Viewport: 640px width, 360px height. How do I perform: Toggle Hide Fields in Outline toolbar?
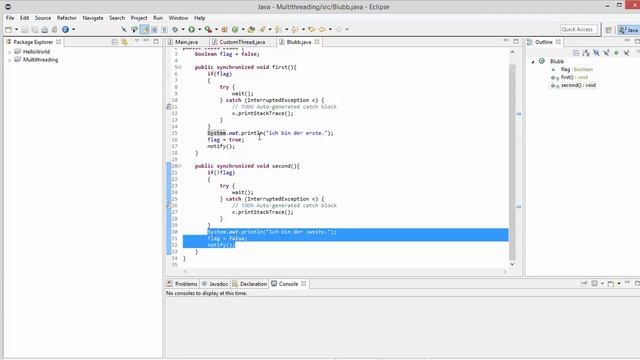point(596,53)
